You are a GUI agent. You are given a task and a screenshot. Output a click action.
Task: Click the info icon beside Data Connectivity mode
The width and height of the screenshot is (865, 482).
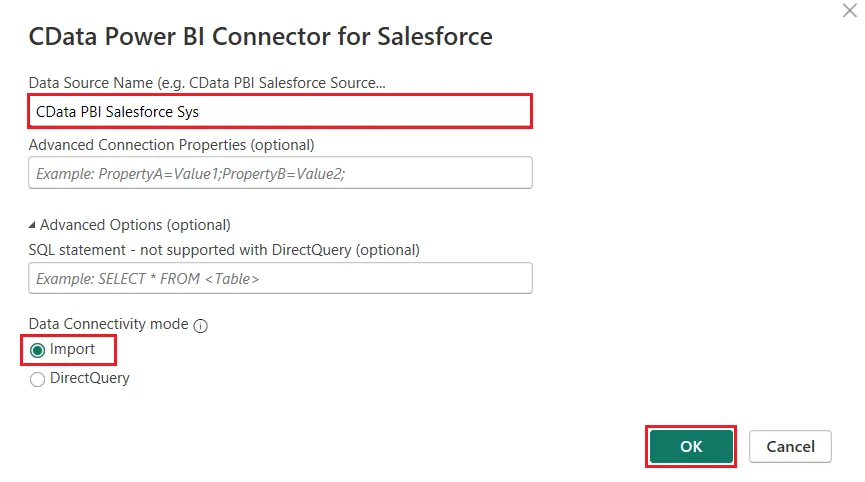[200, 326]
